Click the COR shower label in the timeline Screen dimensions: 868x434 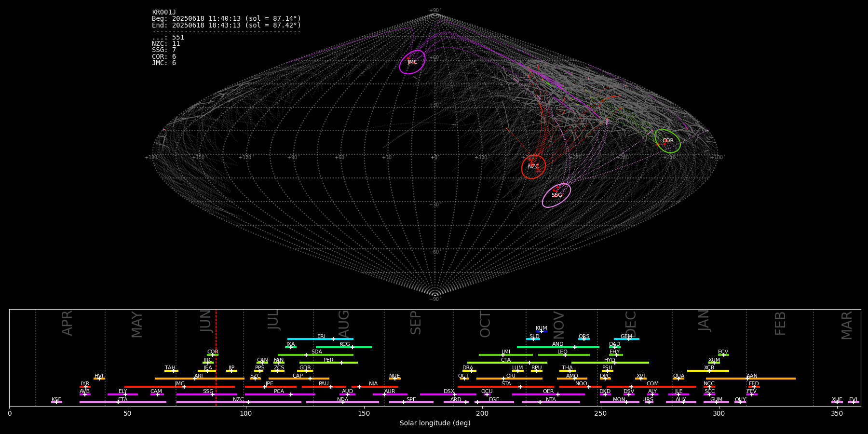click(x=213, y=352)
